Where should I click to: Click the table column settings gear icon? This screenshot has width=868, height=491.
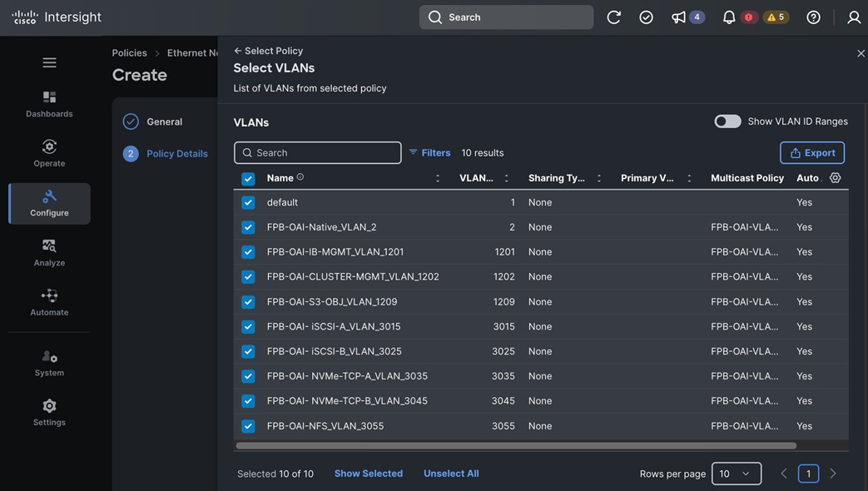point(835,178)
